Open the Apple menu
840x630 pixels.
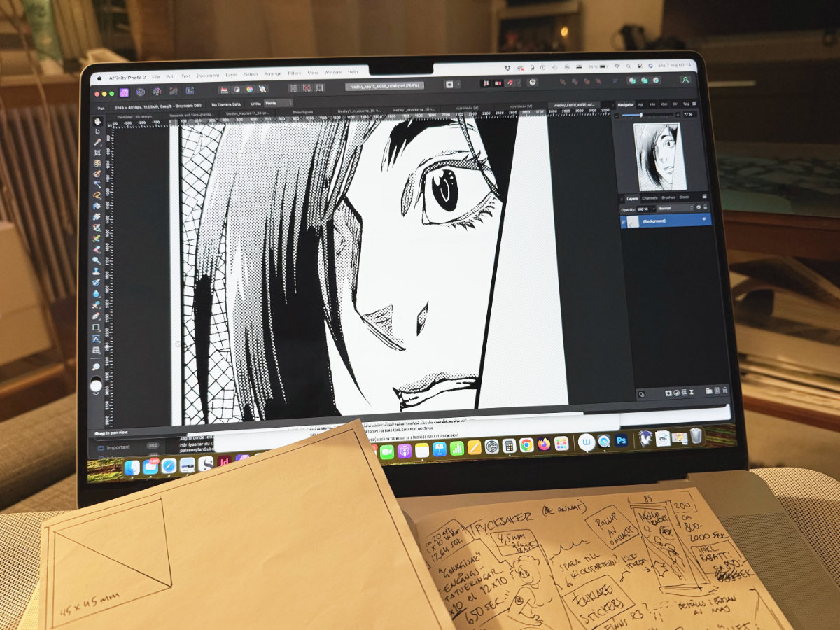(99, 78)
